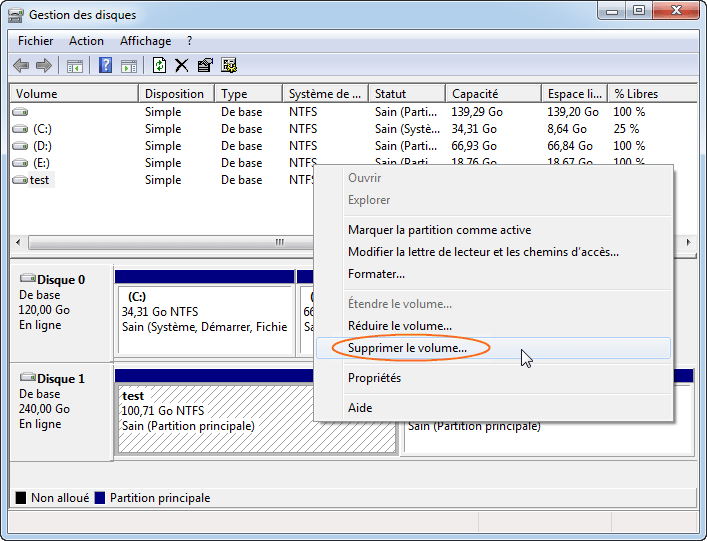This screenshot has width=707, height=541.
Task: Click the Forward arrow toolbar icon
Action: (x=44, y=66)
